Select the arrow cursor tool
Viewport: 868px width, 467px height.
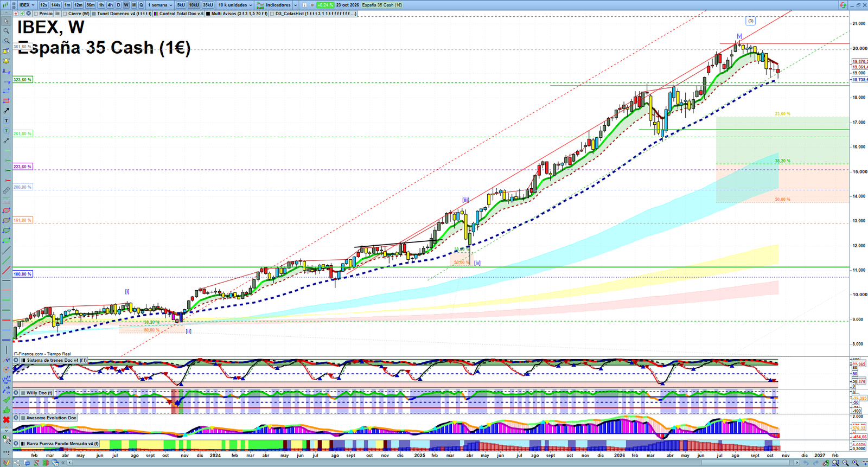(x=6, y=21)
